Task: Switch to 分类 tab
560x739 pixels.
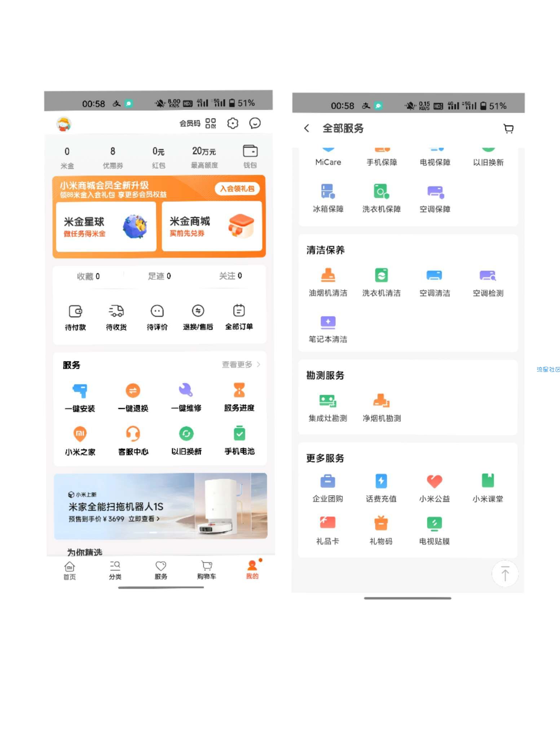Action: coord(115,570)
